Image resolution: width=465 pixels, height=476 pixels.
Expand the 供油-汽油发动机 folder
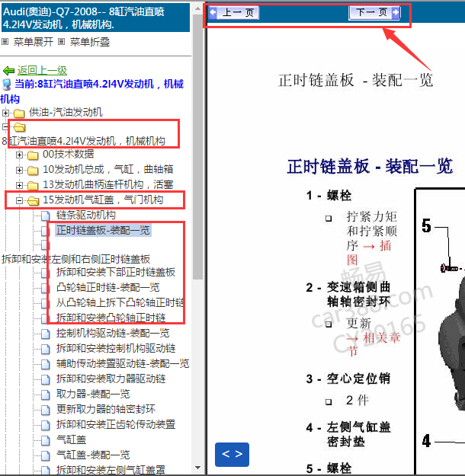tap(5, 113)
